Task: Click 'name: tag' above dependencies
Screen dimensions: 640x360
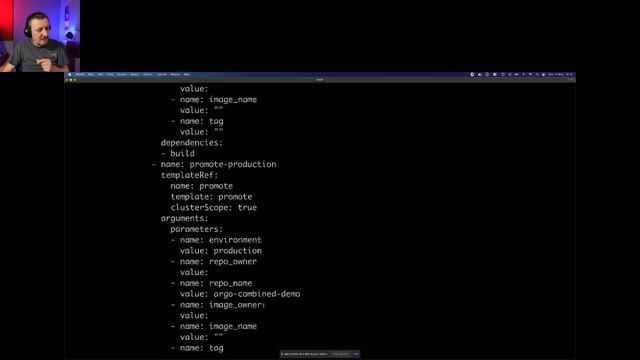Action: [x=197, y=121]
